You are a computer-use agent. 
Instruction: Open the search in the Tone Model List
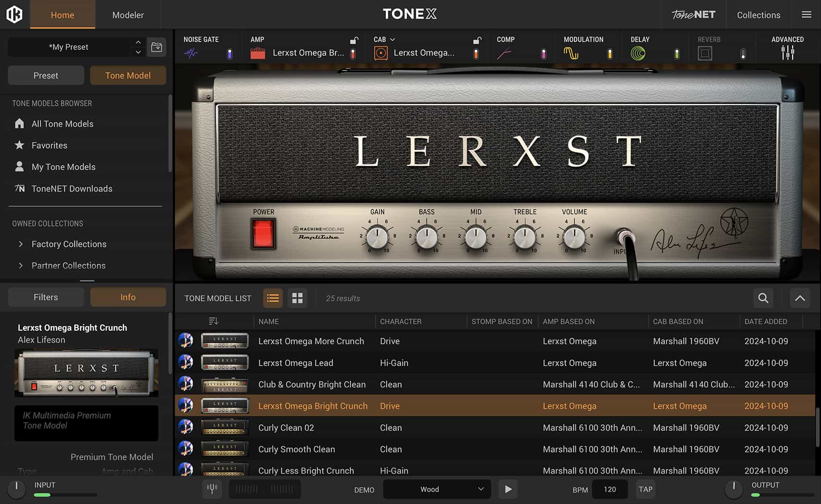pos(763,298)
